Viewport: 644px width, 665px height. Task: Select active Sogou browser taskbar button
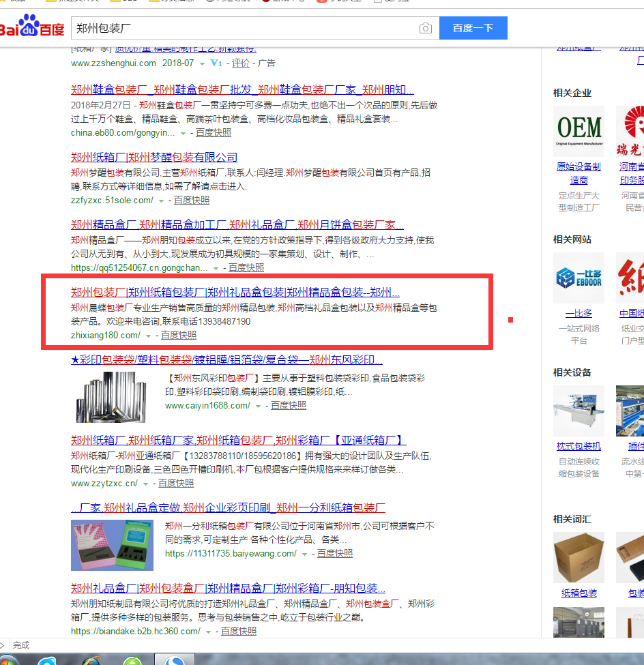click(174, 660)
